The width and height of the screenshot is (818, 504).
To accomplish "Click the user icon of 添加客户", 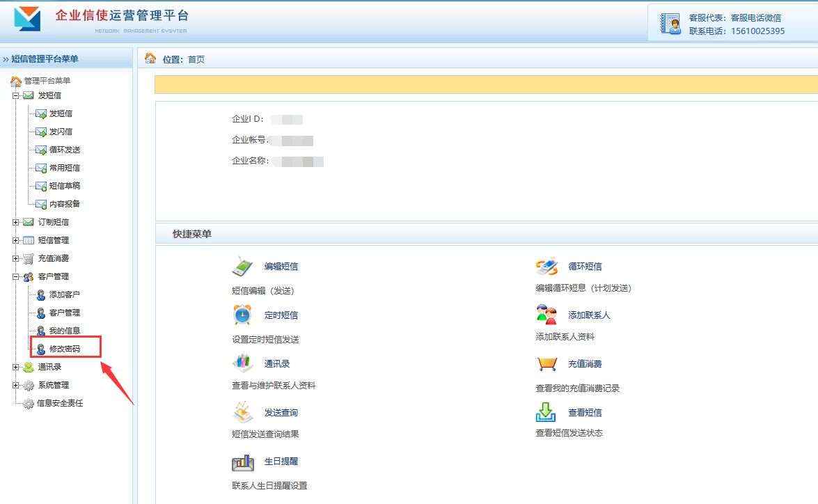I will click(40, 295).
